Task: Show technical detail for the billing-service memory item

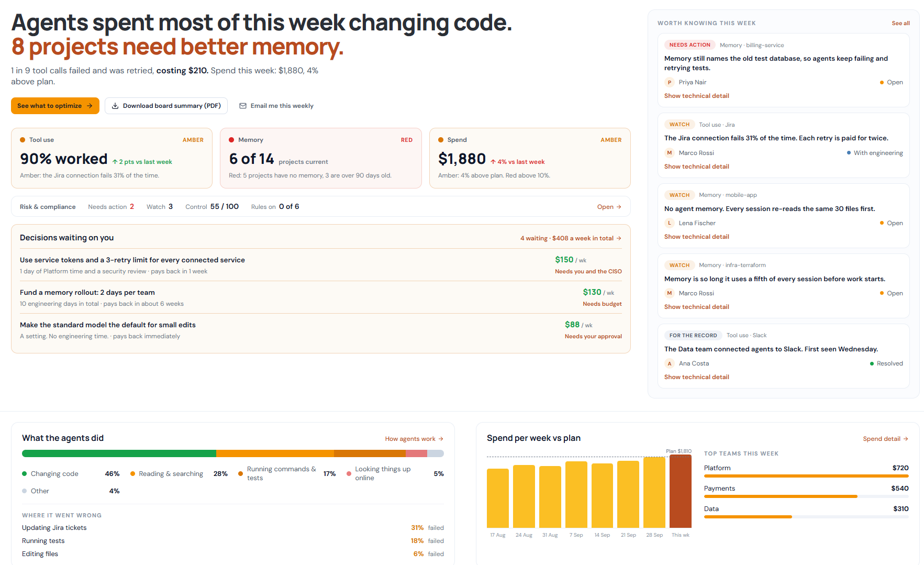Action: 696,96
